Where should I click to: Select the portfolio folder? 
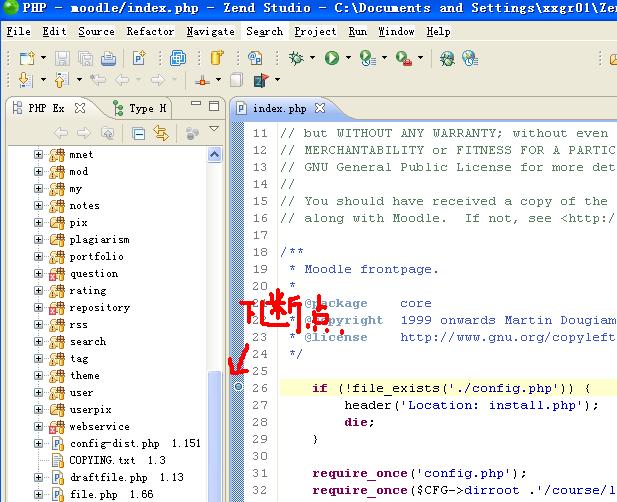click(96, 257)
